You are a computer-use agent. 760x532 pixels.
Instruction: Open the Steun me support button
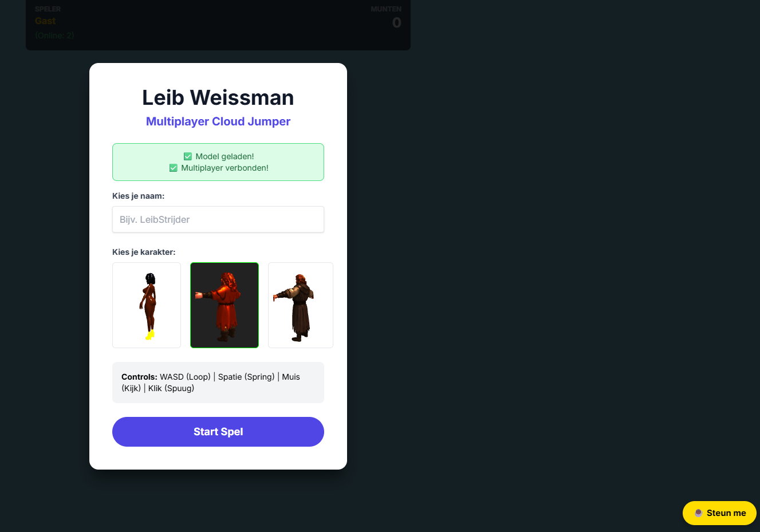point(719,513)
